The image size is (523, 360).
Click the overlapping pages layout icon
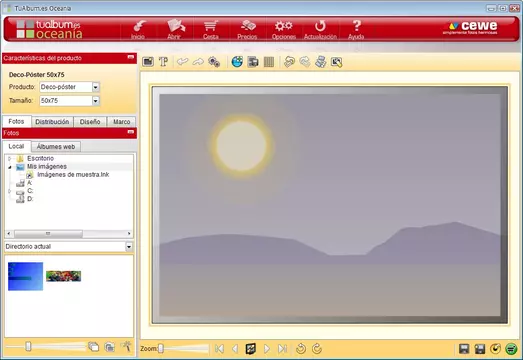[253, 62]
